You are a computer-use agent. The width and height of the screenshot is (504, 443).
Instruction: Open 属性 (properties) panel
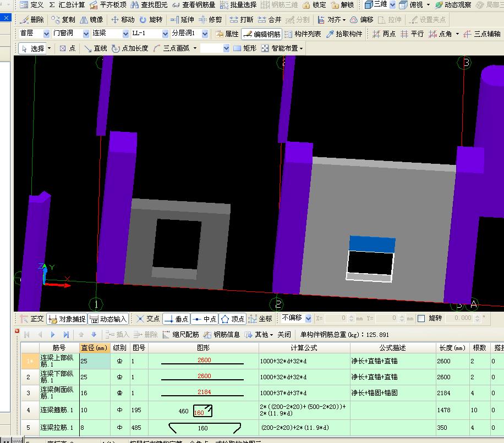pos(227,34)
